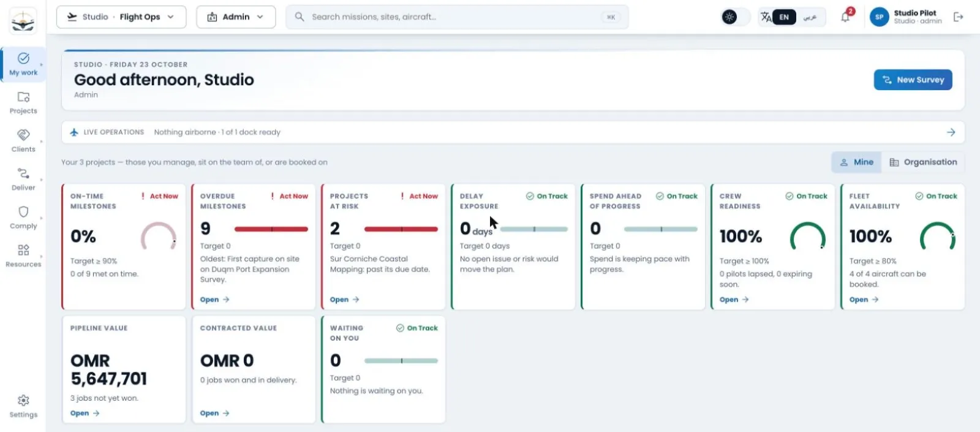
Task: Click the SP user avatar
Action: [879, 17]
